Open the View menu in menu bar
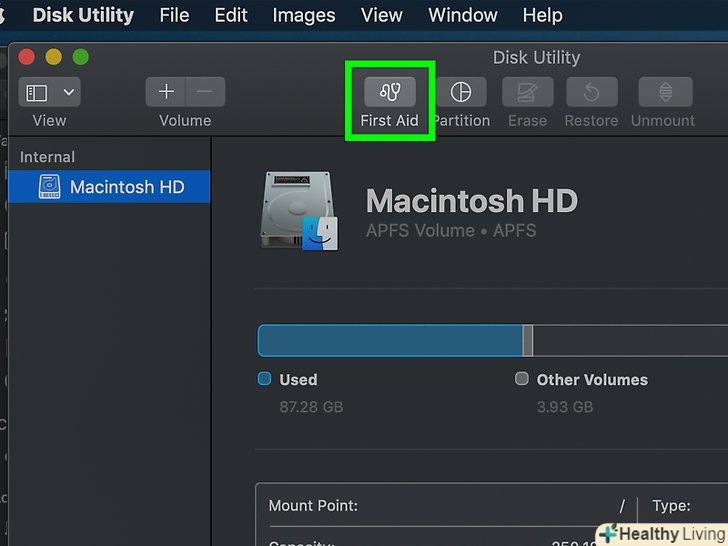This screenshot has width=728, height=546. pyautogui.click(x=381, y=15)
